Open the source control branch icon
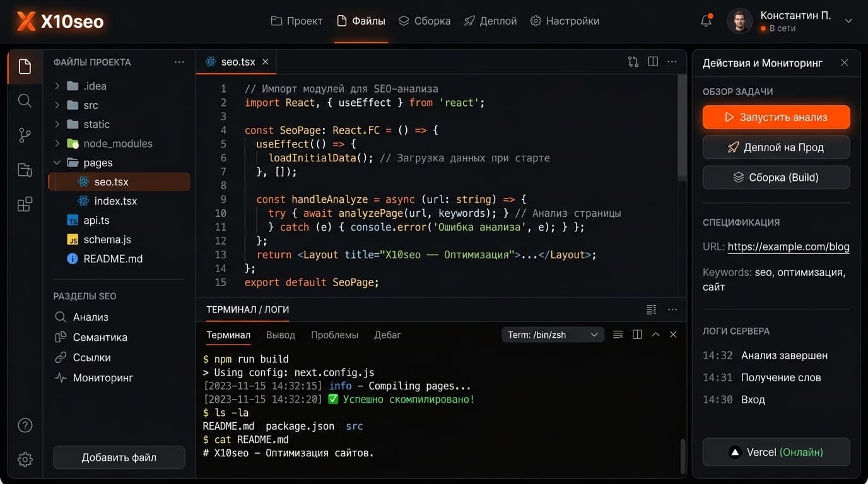The height and width of the screenshot is (484, 868). pos(25,135)
